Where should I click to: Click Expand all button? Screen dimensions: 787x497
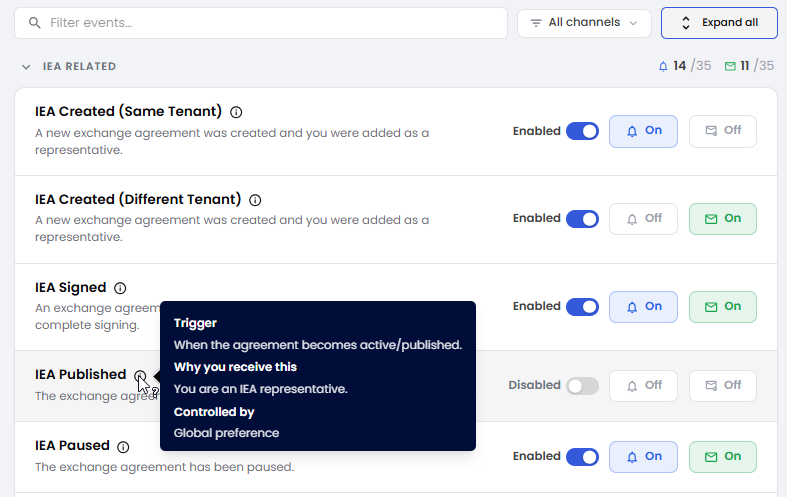[x=719, y=23]
